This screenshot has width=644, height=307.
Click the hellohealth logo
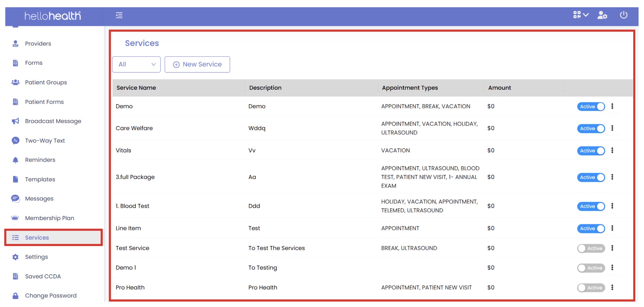click(x=53, y=16)
